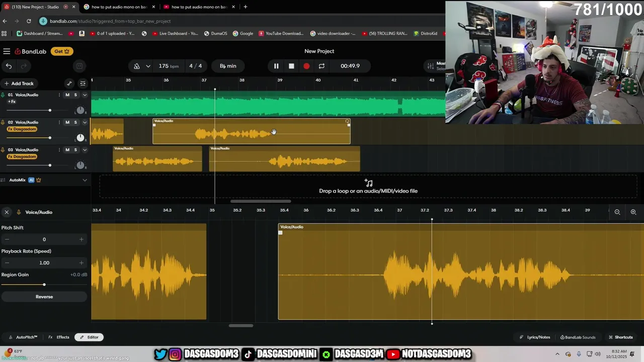This screenshot has height=362, width=644.
Task: Open the Effects tab
Action: [59, 337]
